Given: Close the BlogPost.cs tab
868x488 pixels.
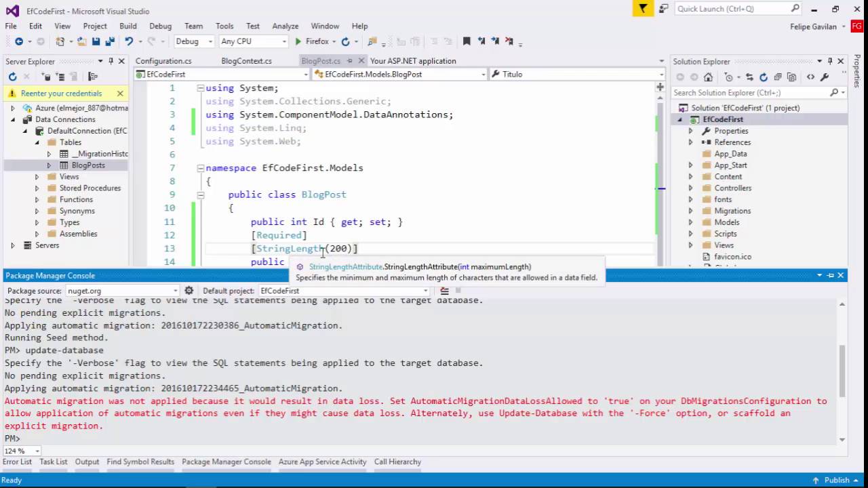Looking at the screenshot, I should coord(360,61).
